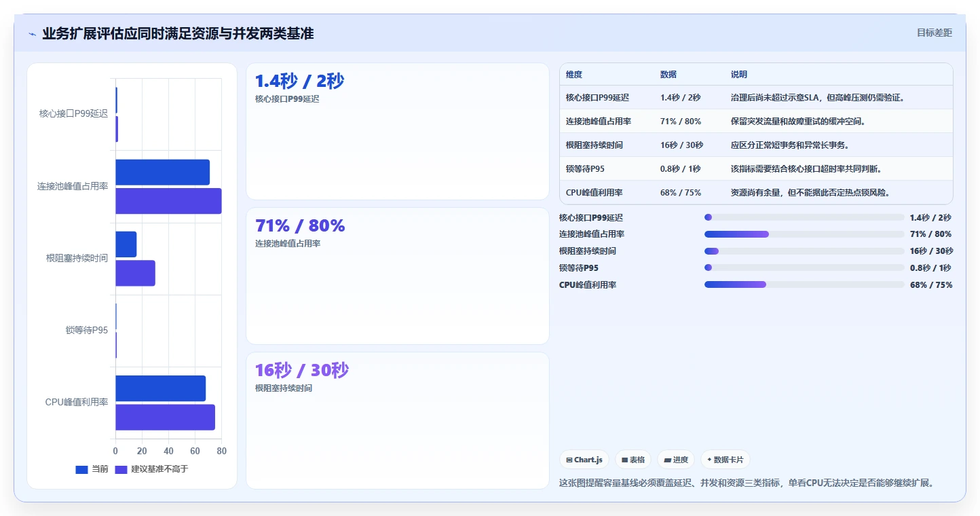This screenshot has width=980, height=516.
Task: Select the 数据卡片 chip
Action: click(725, 460)
